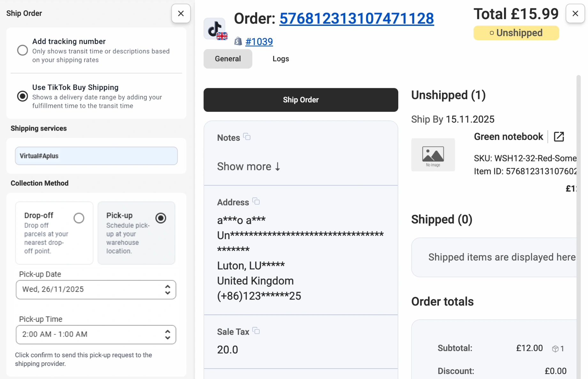Expand notes with Show more
This screenshot has height=379, width=588.
tap(248, 166)
